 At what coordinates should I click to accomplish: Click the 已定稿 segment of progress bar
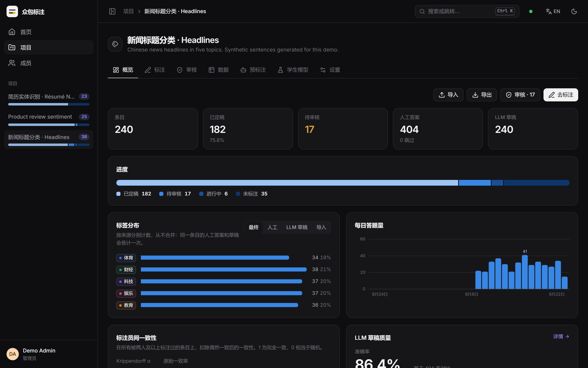pos(287,183)
